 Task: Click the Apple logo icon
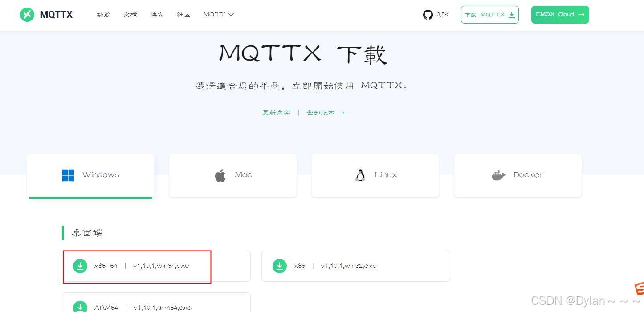(x=220, y=175)
